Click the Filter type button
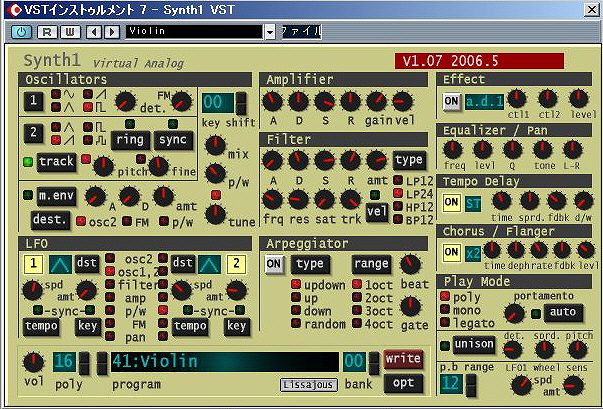Screen dimensions: 603x409 click(x=409, y=160)
